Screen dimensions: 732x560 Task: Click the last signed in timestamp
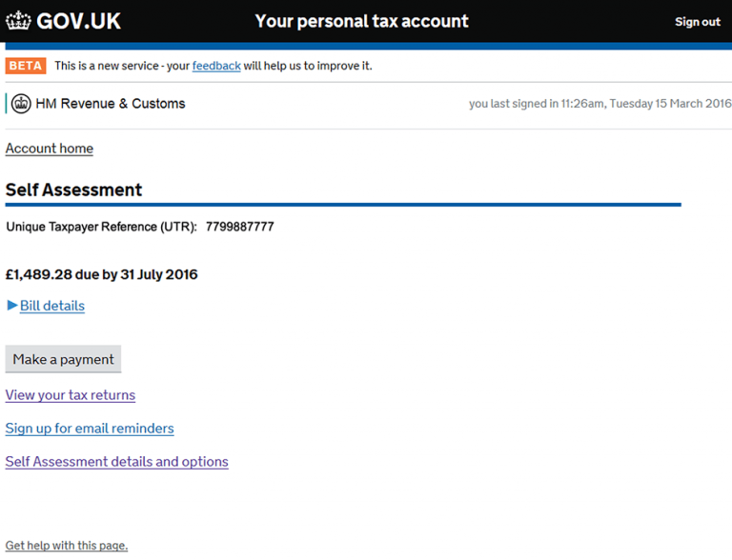pyautogui.click(x=600, y=104)
